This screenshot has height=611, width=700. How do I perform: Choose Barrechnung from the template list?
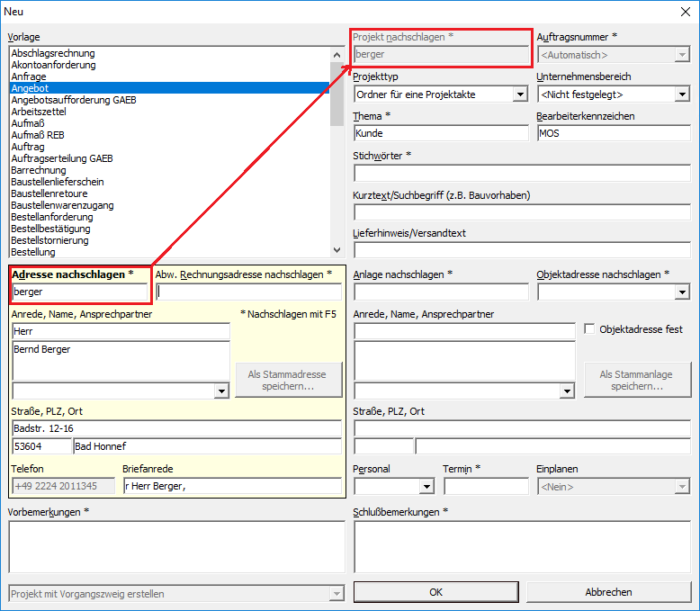39,170
